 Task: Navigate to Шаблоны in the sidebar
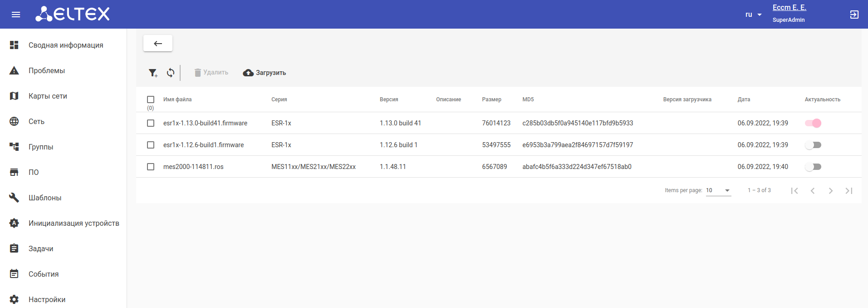tap(45, 198)
